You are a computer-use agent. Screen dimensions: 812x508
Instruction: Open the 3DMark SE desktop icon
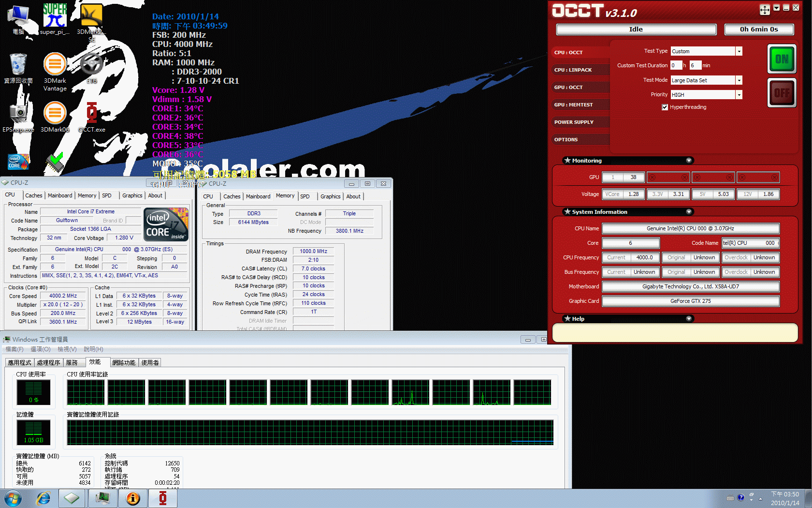click(x=91, y=22)
